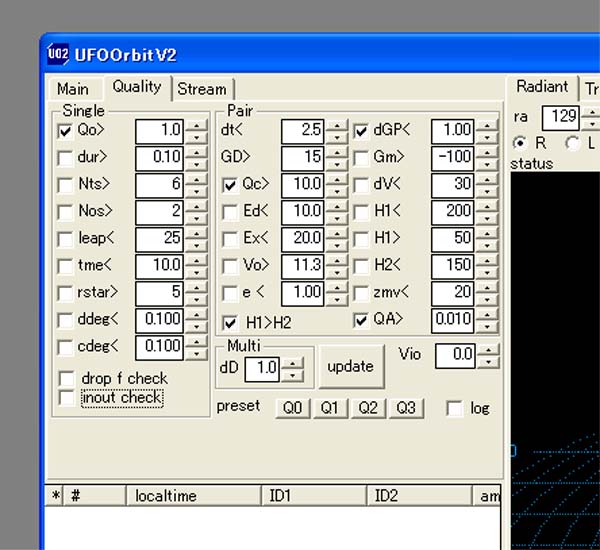Increase the Qo> value with up arrow
The height and width of the screenshot is (550, 600).
(x=196, y=125)
